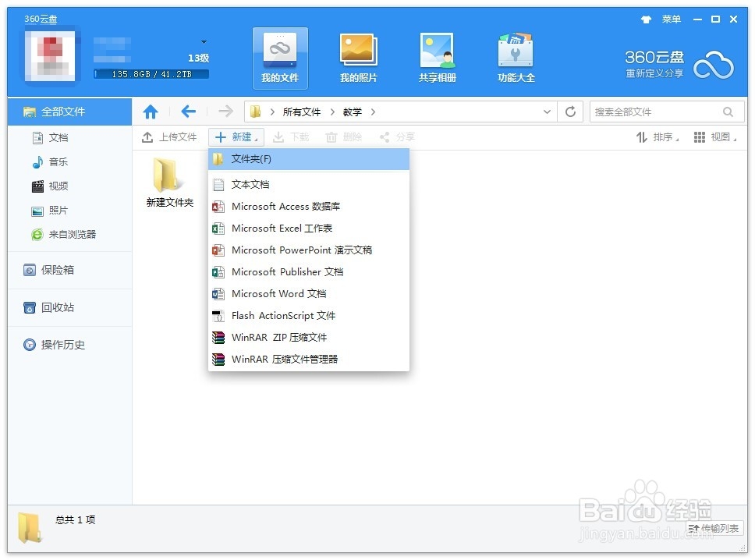Choose Microsoft Word 文档 entry

309,294
